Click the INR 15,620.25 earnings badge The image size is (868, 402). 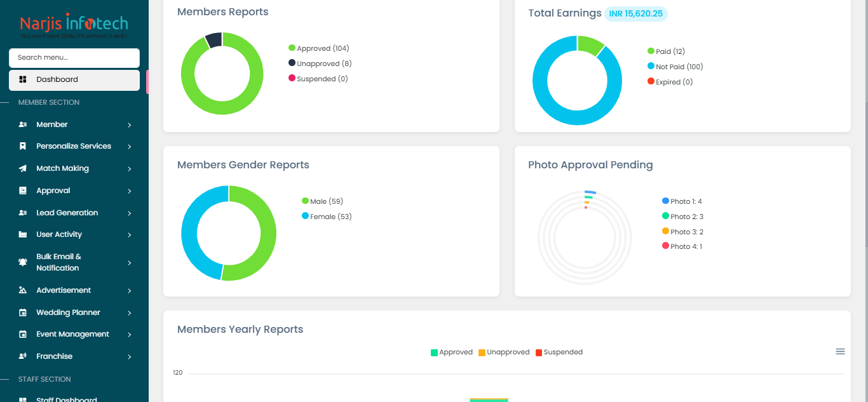pos(636,13)
